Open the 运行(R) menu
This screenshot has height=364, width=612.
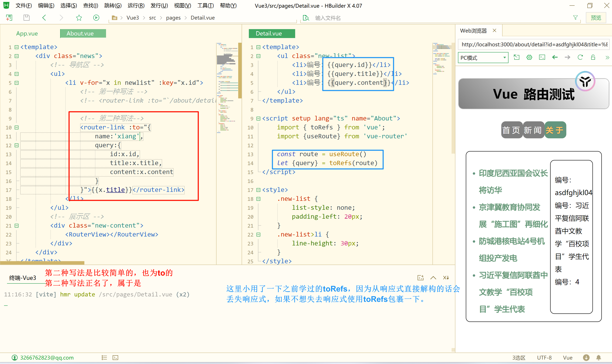(x=136, y=6)
